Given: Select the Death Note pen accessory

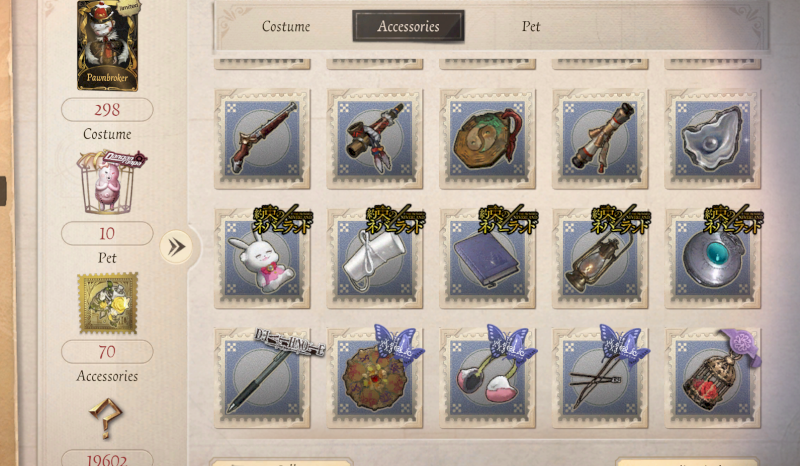Looking at the screenshot, I should click(x=262, y=378).
